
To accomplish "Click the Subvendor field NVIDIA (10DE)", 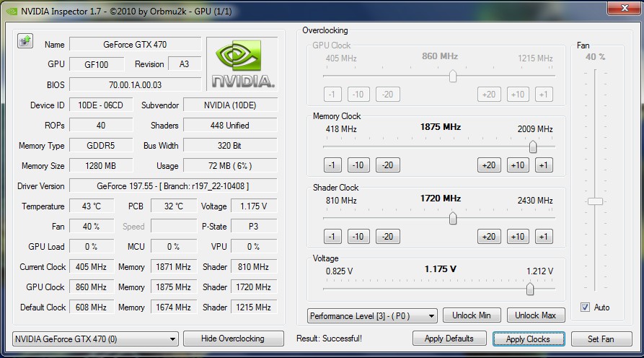I will (230, 105).
